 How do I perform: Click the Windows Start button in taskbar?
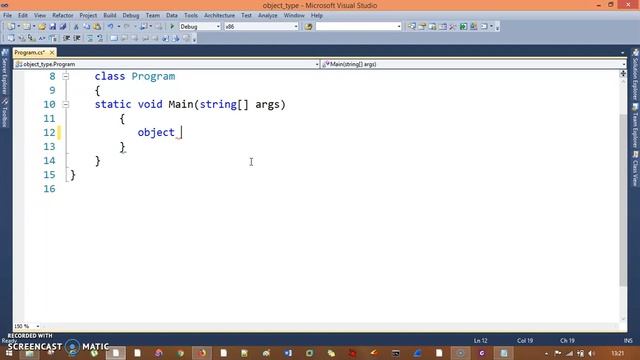(9, 353)
